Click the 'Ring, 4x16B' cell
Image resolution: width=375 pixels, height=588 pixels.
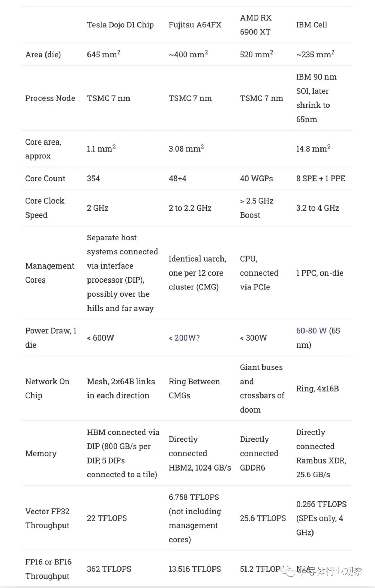(x=317, y=389)
